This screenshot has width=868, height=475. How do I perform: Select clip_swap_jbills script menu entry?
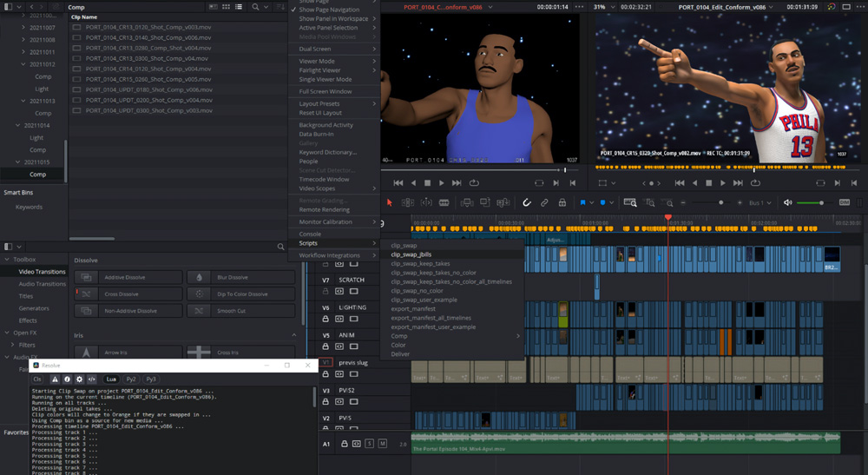pyautogui.click(x=411, y=254)
